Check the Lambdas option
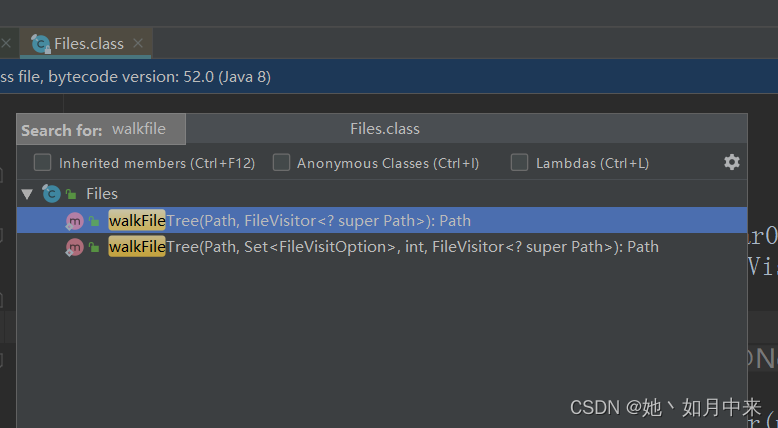The height and width of the screenshot is (428, 778). (x=519, y=162)
